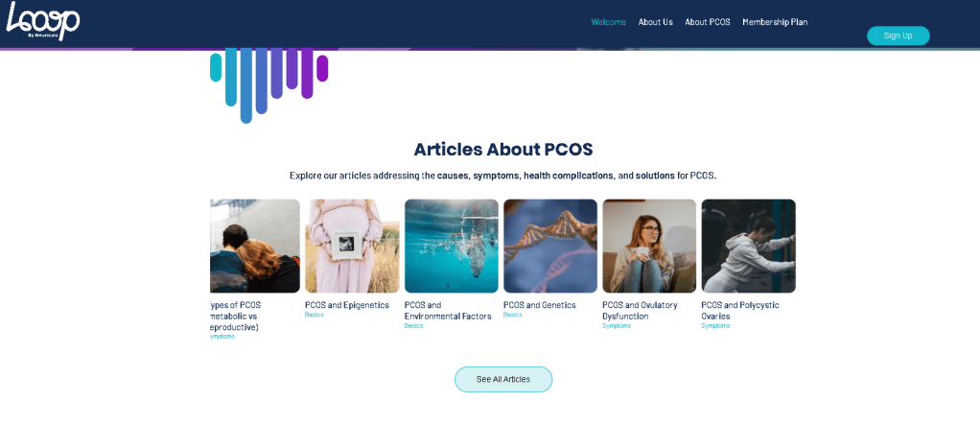Go to About Us page
This screenshot has width=980, height=424.
(x=655, y=22)
